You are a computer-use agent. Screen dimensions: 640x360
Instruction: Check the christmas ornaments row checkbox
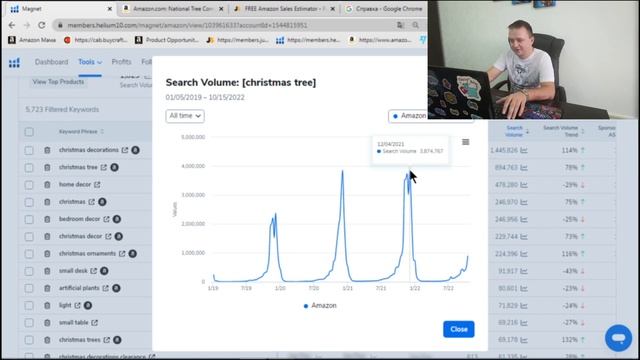pos(29,254)
